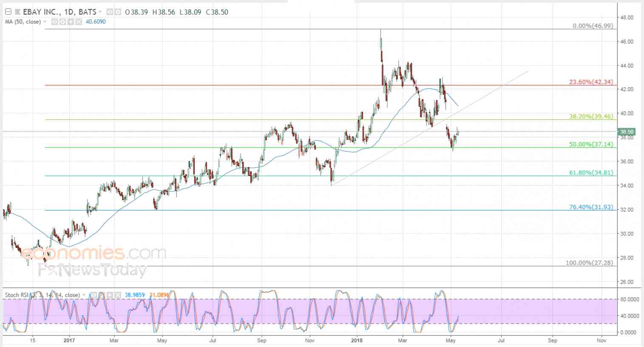Select the 38.20%(39.46) Fibonacci label
644x347 pixels.
[x=591, y=117]
